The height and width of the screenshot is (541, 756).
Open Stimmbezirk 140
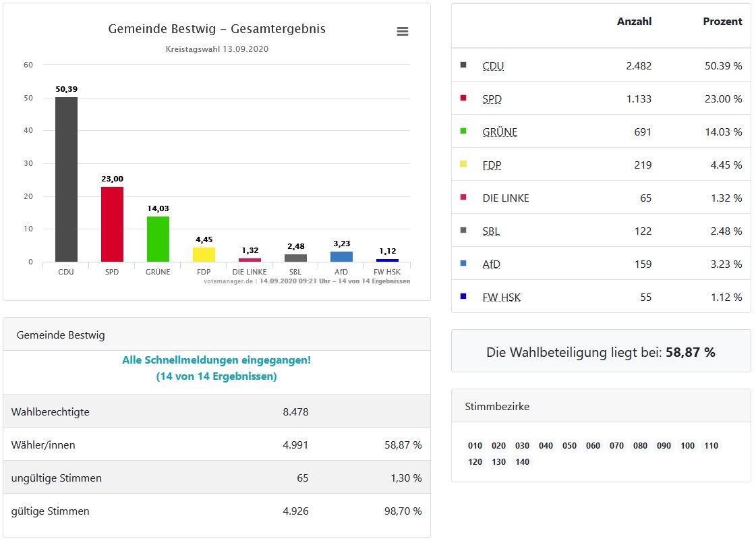[x=522, y=462]
